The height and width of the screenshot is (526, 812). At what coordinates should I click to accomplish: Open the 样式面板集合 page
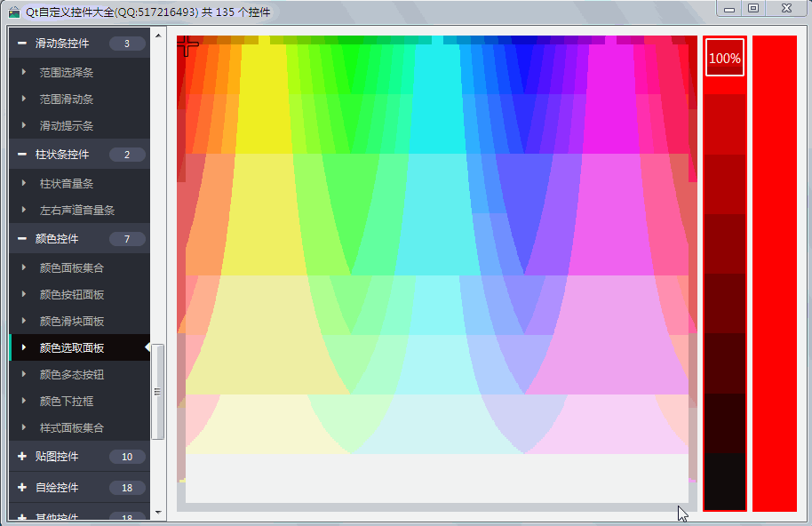click(72, 427)
